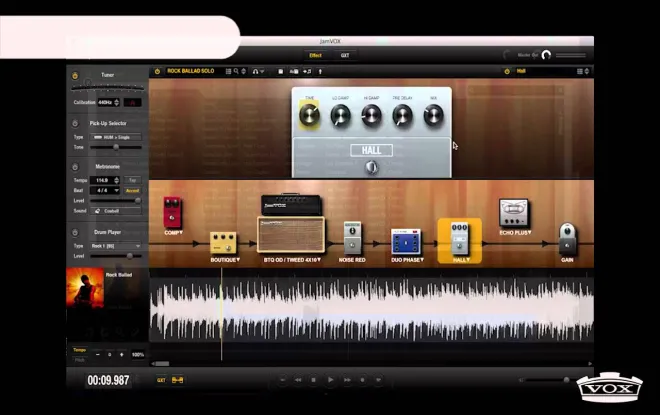
Task: Click the Play button in transport
Action: 330,380
